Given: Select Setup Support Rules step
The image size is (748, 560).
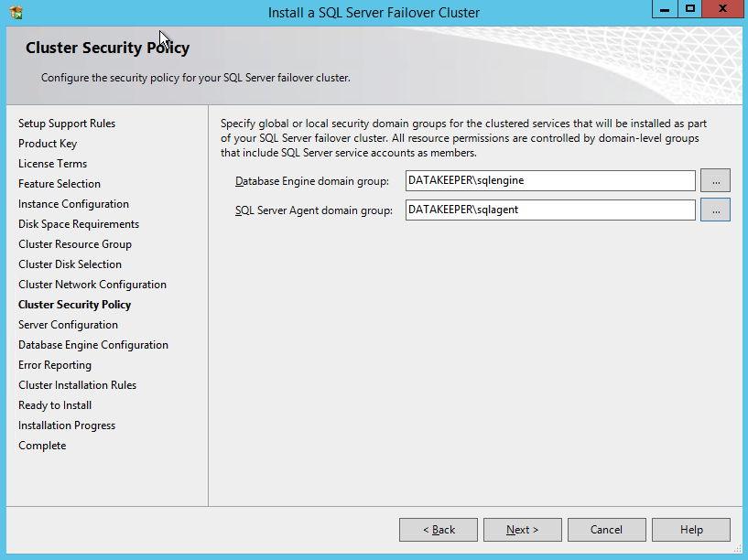Looking at the screenshot, I should pos(67,124).
